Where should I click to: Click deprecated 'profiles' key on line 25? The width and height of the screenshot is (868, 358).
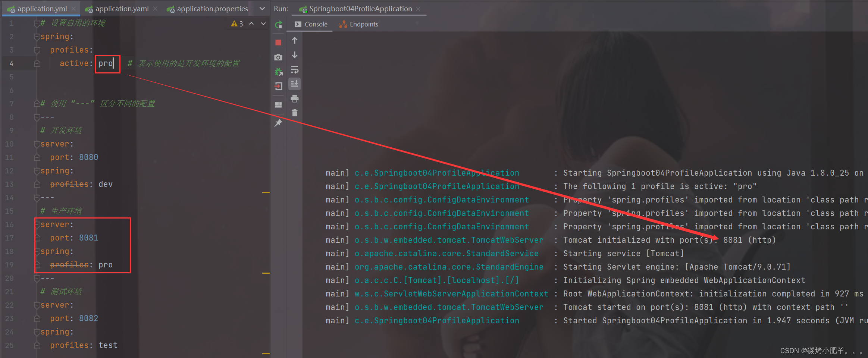point(69,345)
